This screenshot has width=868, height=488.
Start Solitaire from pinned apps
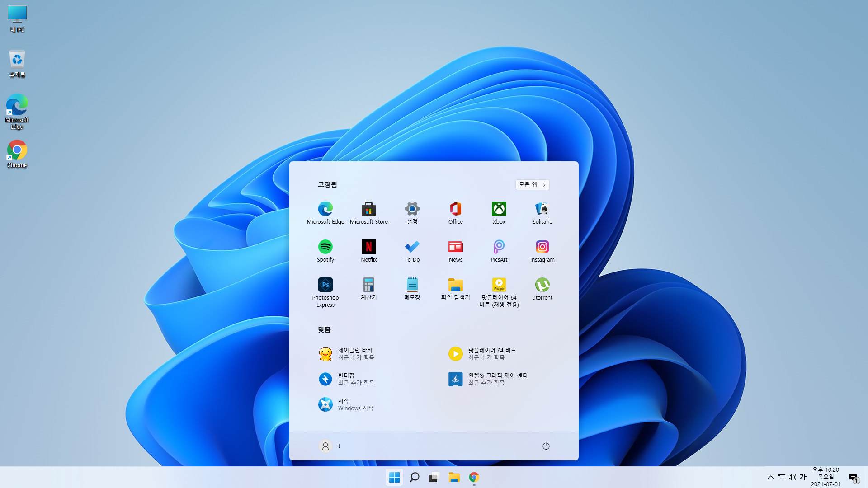click(x=542, y=213)
